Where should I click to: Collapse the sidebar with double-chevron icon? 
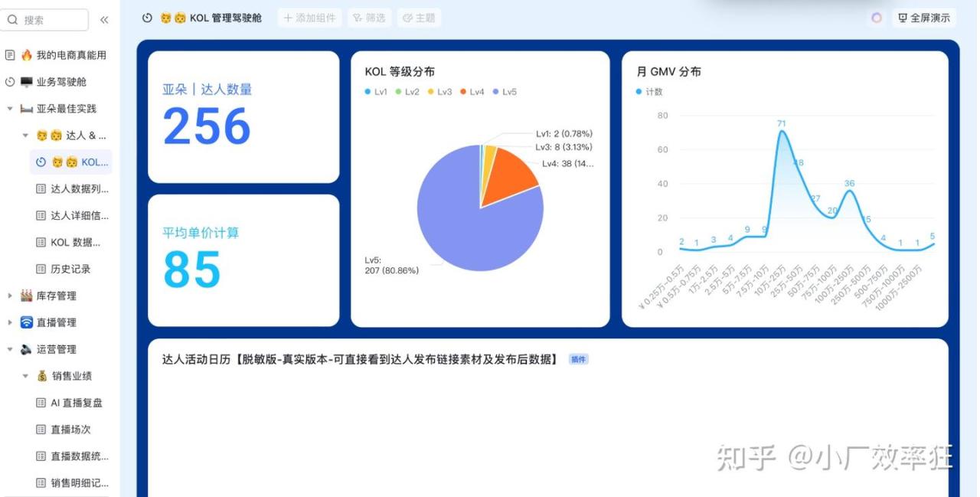point(104,20)
